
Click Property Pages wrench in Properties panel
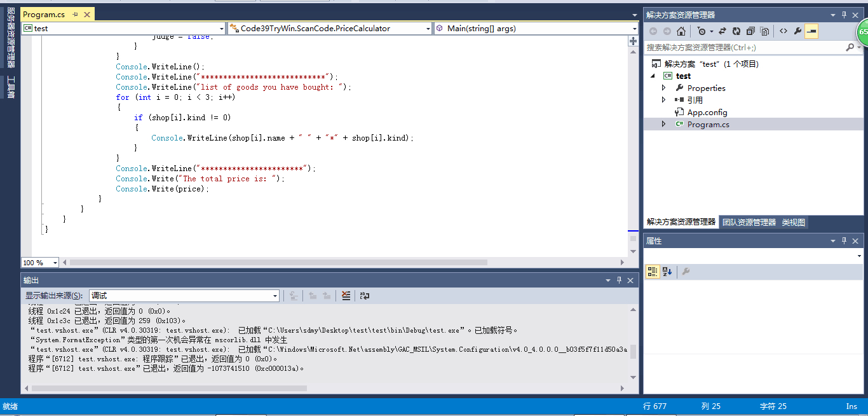point(686,272)
